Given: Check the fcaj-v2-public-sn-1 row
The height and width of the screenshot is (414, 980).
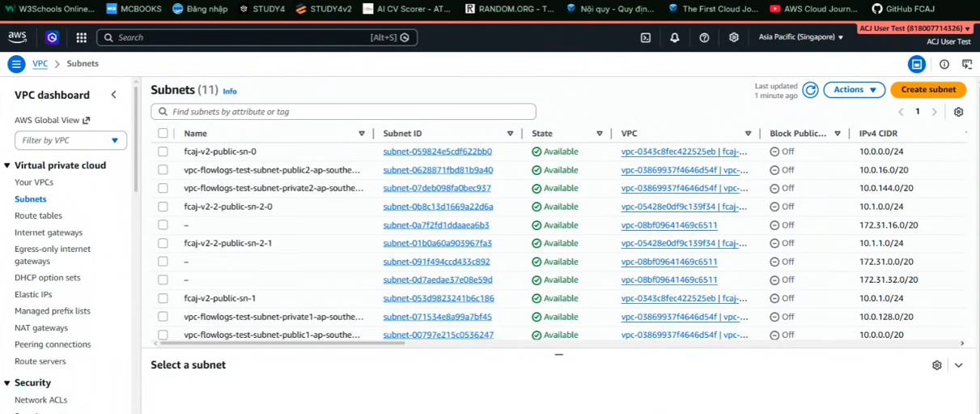Looking at the screenshot, I should tap(163, 298).
